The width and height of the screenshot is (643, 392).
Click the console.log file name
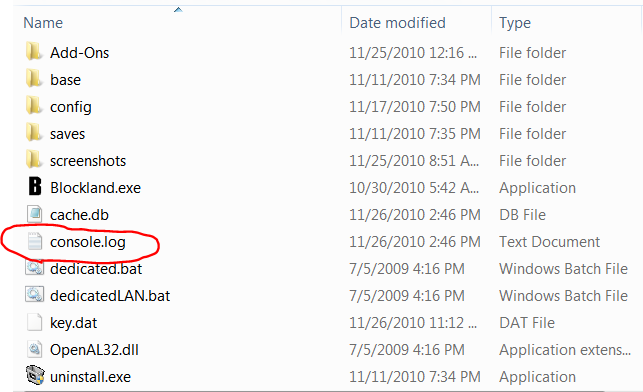pos(88,242)
